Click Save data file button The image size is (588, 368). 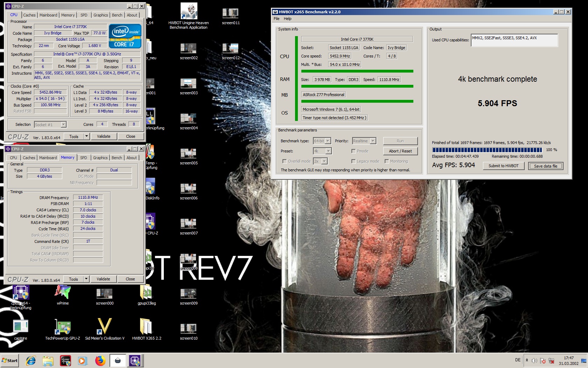pos(546,166)
